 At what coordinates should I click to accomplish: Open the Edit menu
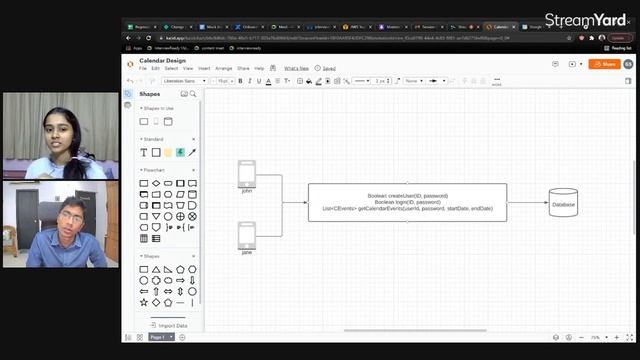(156, 69)
